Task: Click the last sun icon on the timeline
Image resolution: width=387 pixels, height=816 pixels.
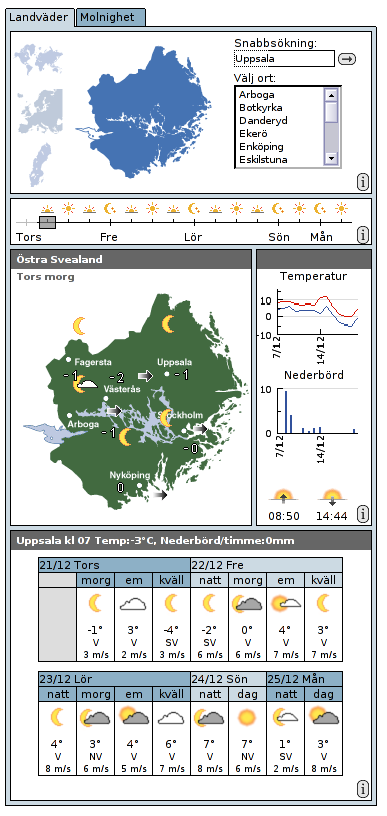Action: (341, 209)
